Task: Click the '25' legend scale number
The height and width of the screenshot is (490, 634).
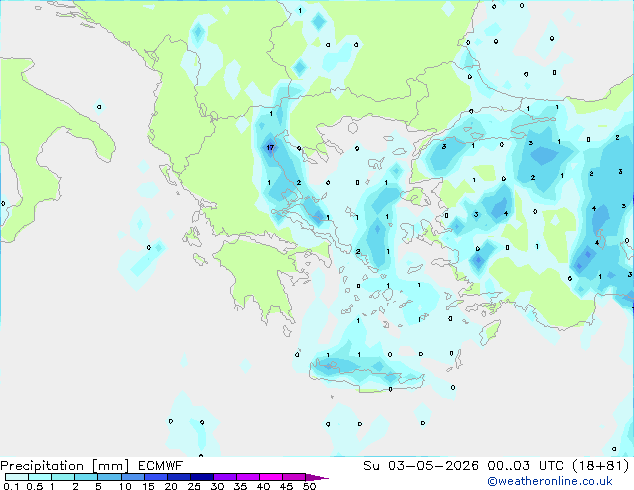Action: [x=194, y=486]
